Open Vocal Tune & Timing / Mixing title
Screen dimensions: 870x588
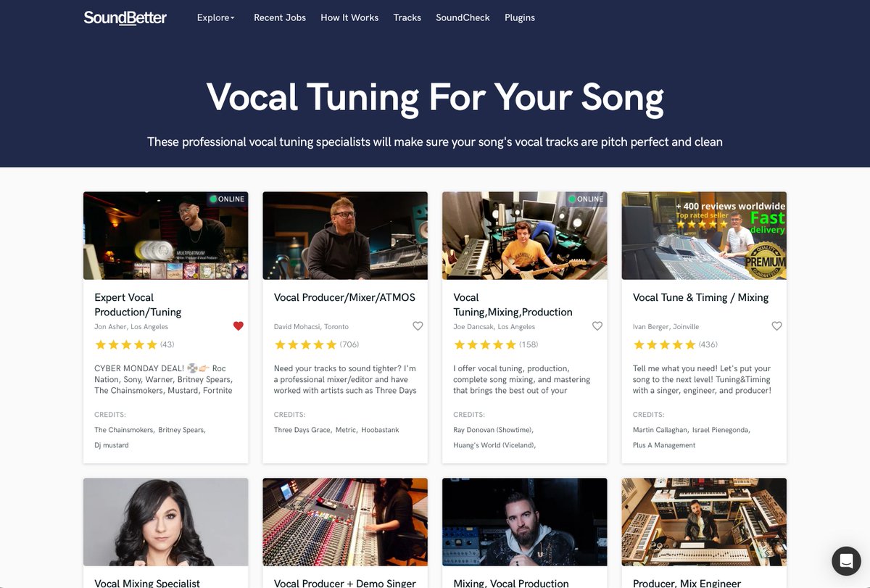pyautogui.click(x=700, y=297)
